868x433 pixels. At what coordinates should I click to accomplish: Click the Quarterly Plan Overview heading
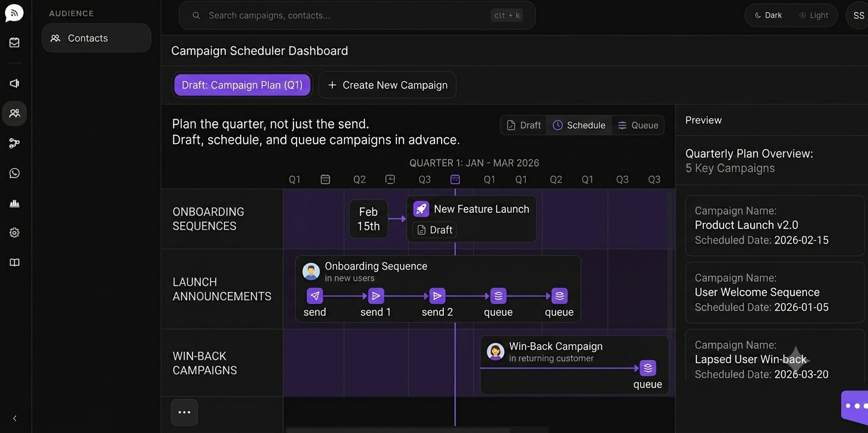pyautogui.click(x=749, y=153)
